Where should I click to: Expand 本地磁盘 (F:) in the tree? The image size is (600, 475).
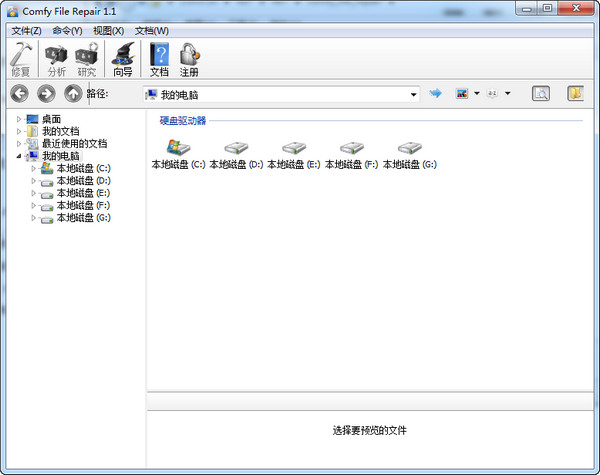pos(34,206)
